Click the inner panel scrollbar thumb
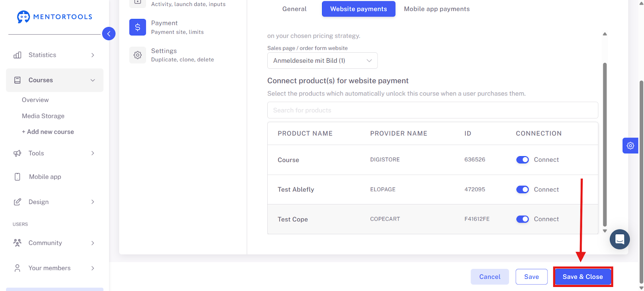Image resolution: width=644 pixels, height=291 pixels. [605, 144]
